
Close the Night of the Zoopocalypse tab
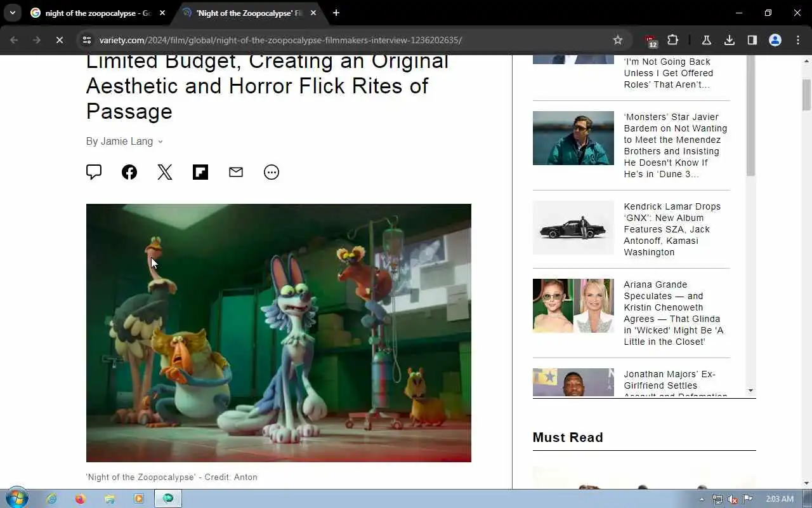click(x=313, y=13)
